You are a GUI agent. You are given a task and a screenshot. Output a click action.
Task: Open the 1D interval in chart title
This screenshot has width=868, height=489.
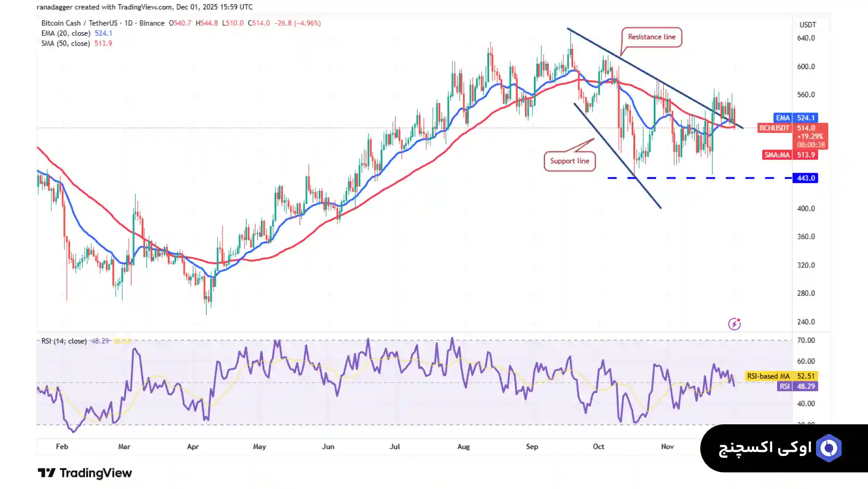click(128, 23)
